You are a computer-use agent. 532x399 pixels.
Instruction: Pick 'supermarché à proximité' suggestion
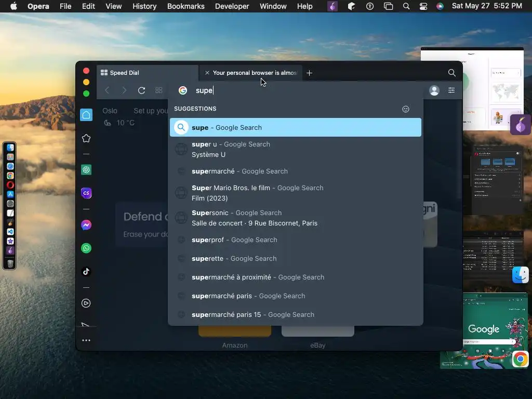point(296,277)
